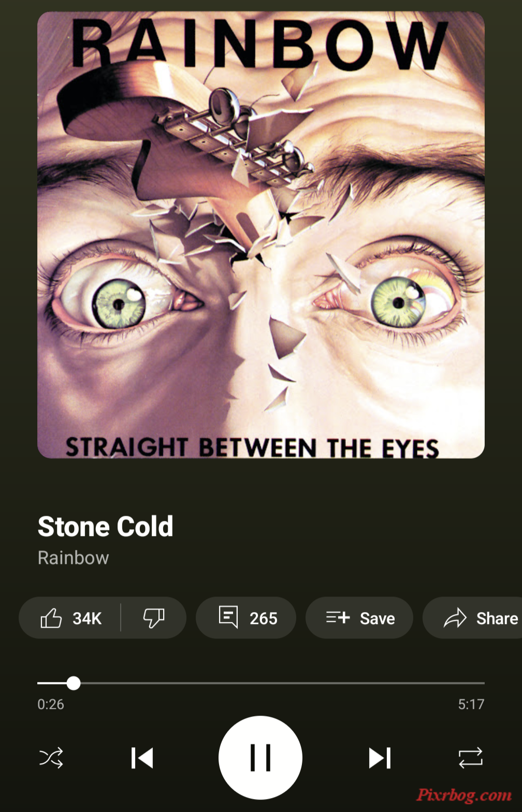
Task: Tap the Straight Between the Eyes album art
Action: pyautogui.click(x=261, y=235)
